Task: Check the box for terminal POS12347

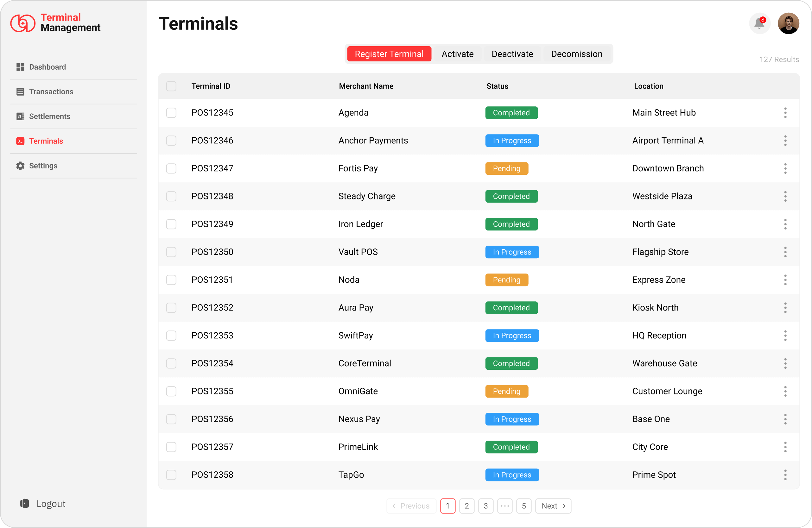Action: click(171, 168)
